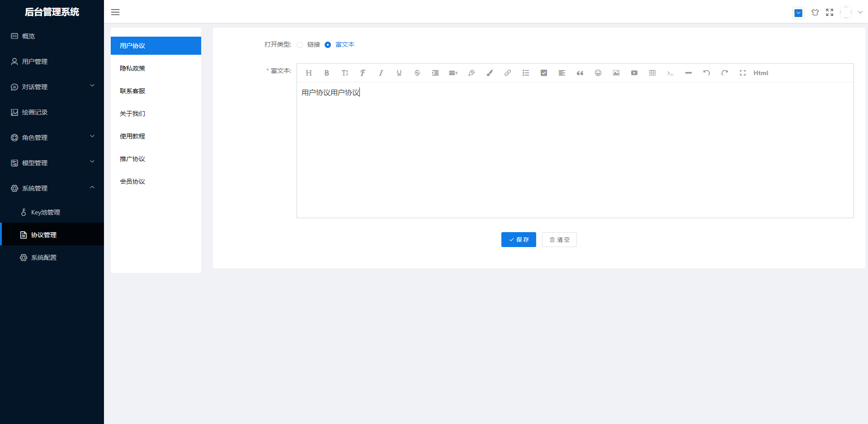Select the 富文本 radio option
Screen dimensions: 868x424
328,45
